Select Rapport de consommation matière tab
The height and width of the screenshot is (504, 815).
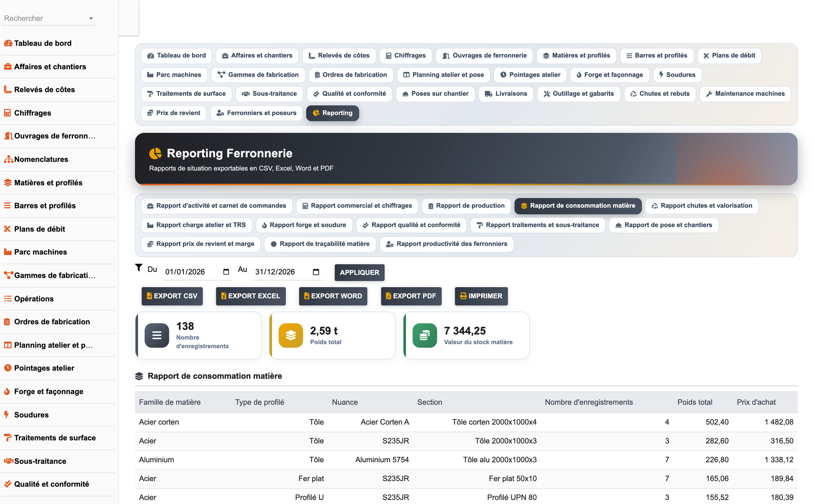coord(578,206)
